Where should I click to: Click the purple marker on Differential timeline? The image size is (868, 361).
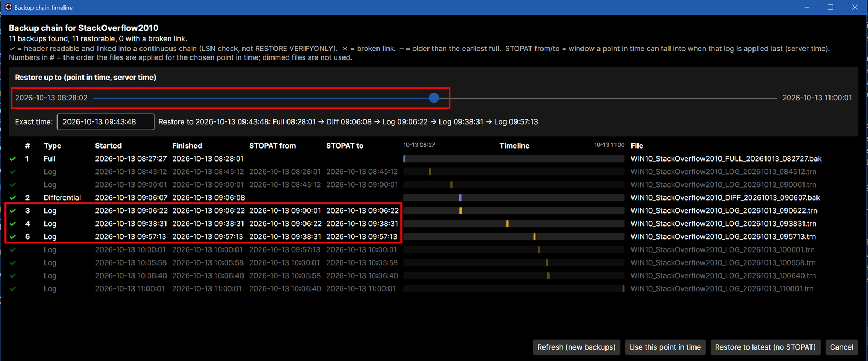tap(460, 198)
